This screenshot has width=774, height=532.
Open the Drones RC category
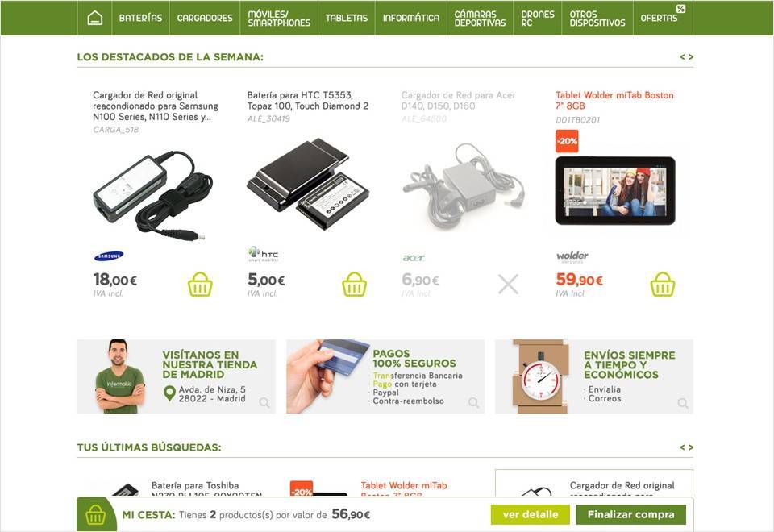click(538, 19)
